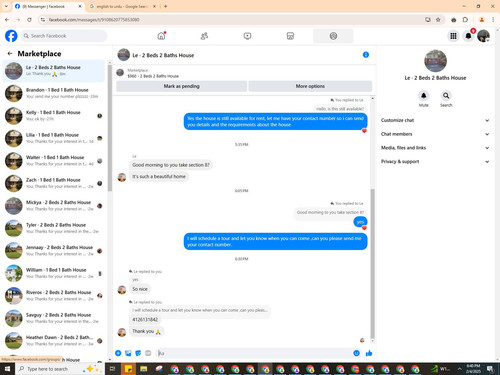Mute the conversation with bell icon
The height and width of the screenshot is (375, 500).
click(424, 96)
